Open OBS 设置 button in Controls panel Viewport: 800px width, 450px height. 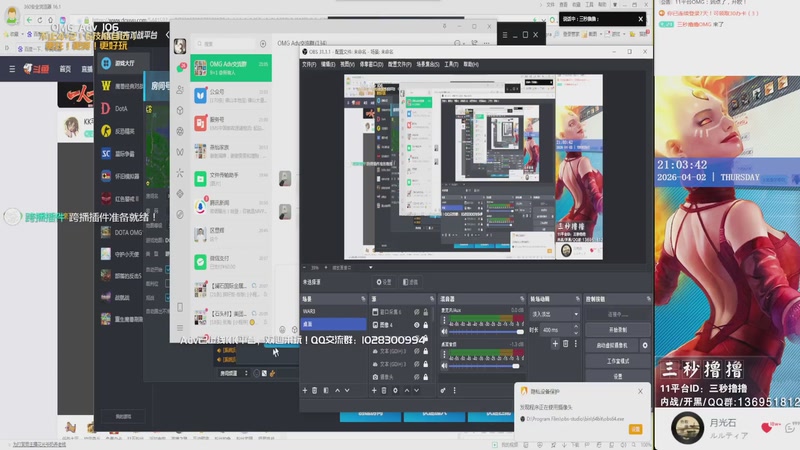(x=618, y=376)
